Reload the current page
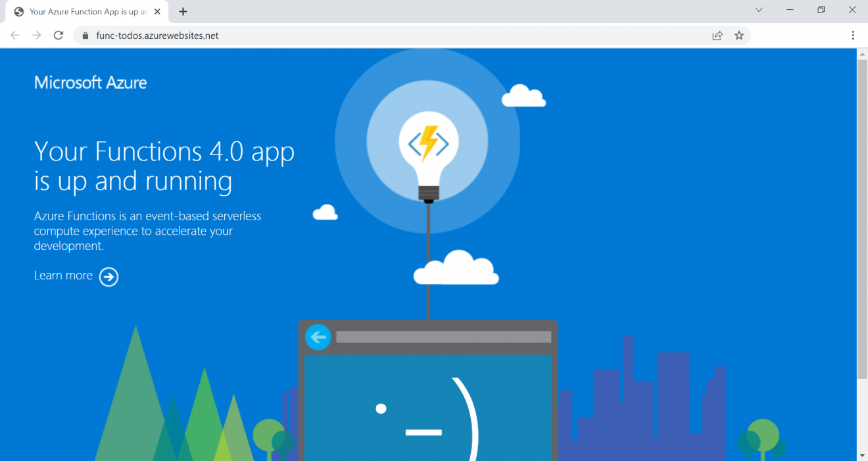The height and width of the screenshot is (461, 868). pos(58,36)
